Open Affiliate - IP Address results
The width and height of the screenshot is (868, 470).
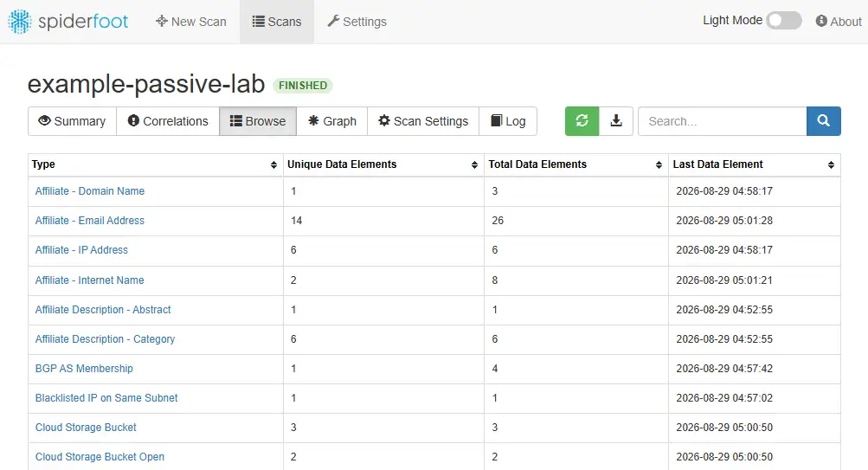coord(81,249)
